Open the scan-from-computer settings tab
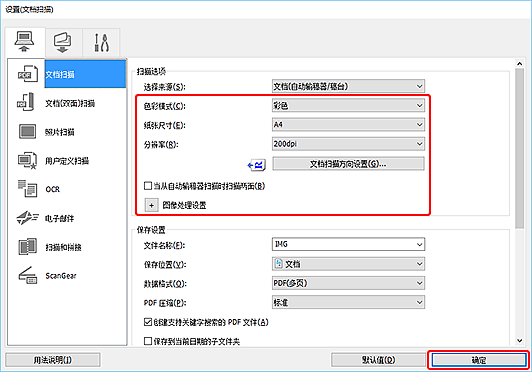Screen dimensions: 532x372 [x=24, y=42]
